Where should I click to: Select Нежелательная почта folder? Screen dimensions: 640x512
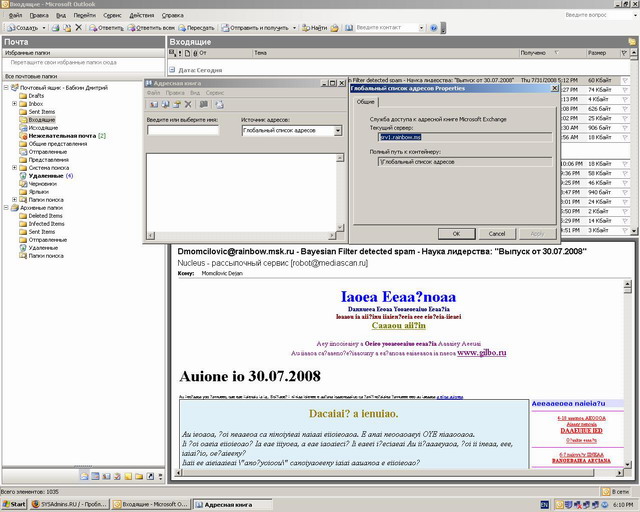(62, 136)
